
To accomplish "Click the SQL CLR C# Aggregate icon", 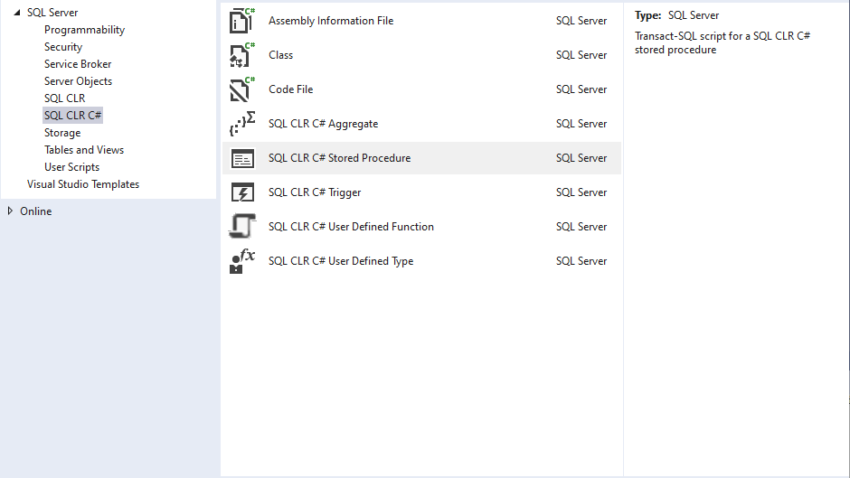I will click(x=242, y=124).
